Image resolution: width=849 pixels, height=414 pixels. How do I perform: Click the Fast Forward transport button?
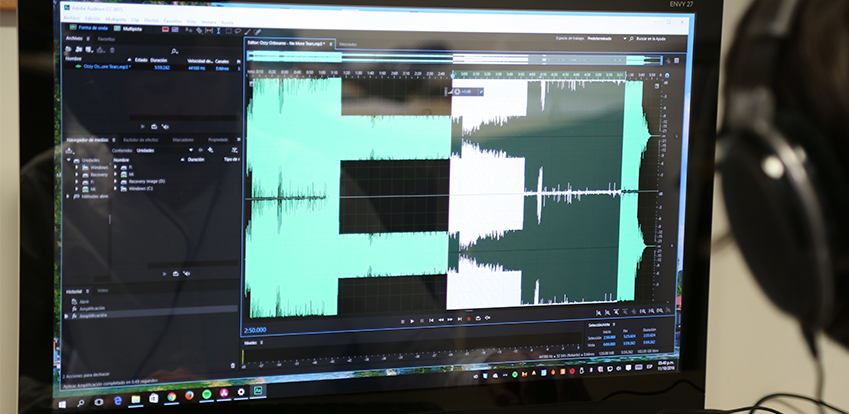450,319
